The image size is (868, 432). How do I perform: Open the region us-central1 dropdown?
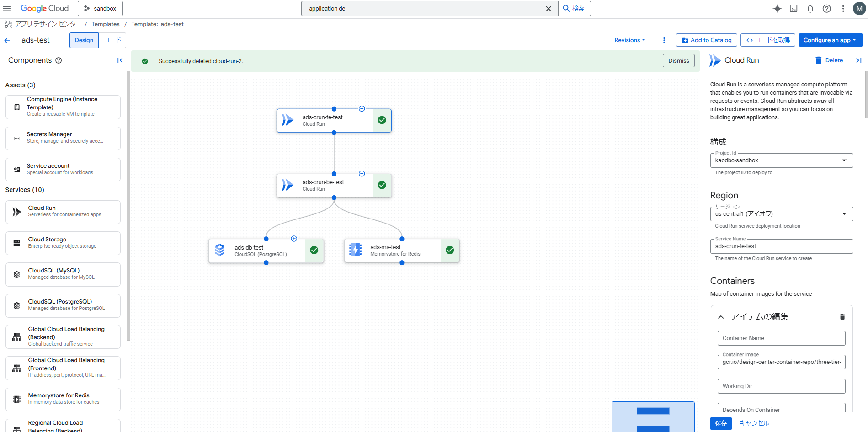pyautogui.click(x=781, y=214)
